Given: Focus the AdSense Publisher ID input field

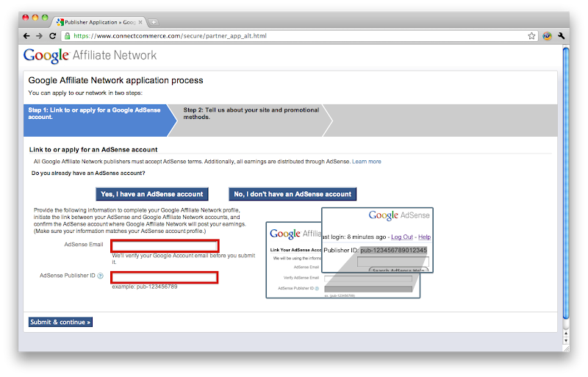Looking at the screenshot, I should point(165,278).
